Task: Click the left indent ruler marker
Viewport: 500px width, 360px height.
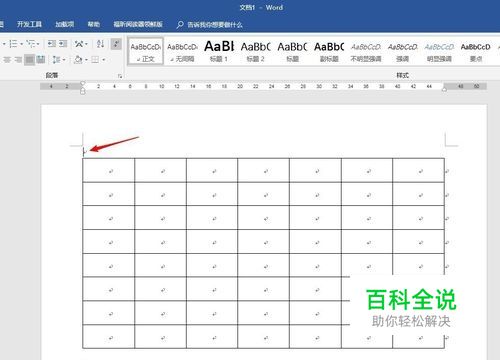Action: (x=83, y=91)
